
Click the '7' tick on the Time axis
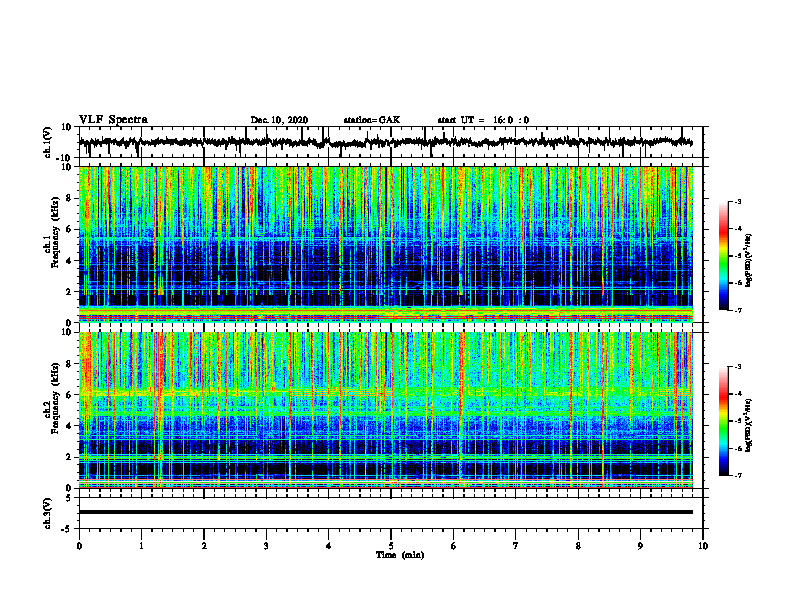pyautogui.click(x=516, y=546)
